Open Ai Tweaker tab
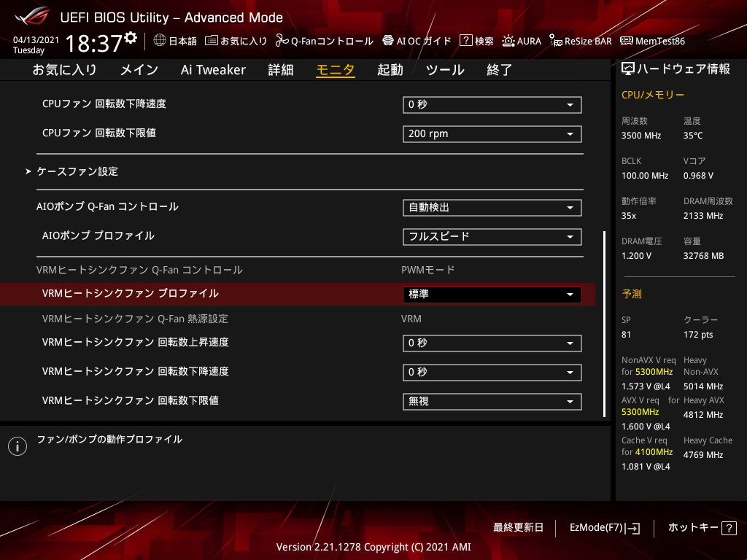747x560 pixels. pos(213,70)
